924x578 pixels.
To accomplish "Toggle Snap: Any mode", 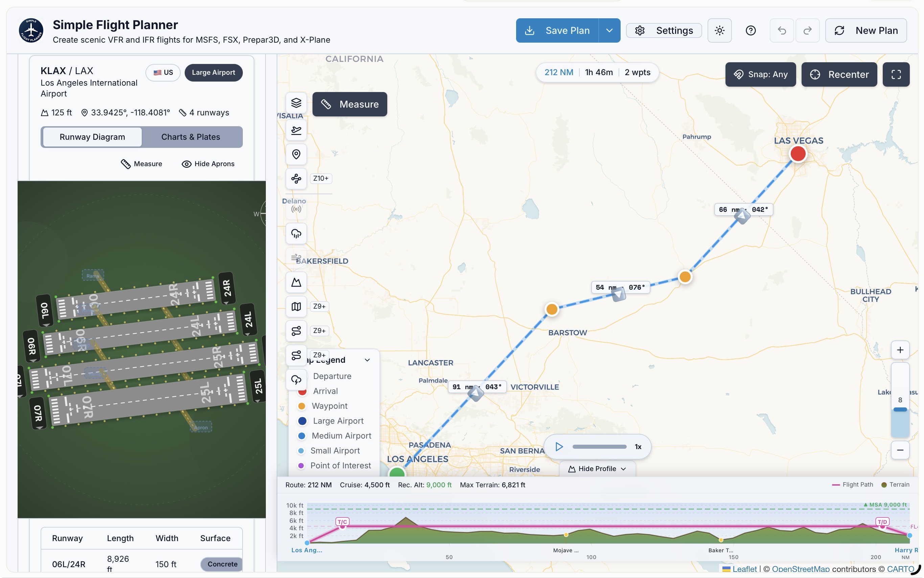I will [x=761, y=74].
